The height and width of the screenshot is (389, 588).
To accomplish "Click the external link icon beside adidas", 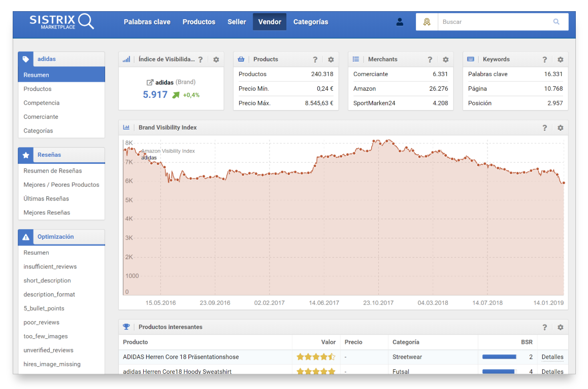I will pos(150,82).
